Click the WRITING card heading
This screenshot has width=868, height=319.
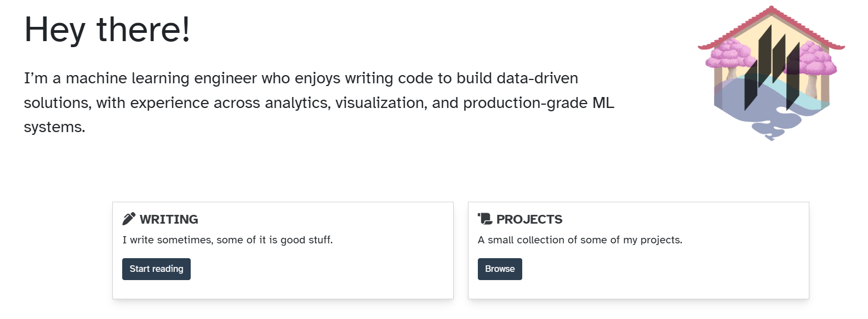(169, 219)
